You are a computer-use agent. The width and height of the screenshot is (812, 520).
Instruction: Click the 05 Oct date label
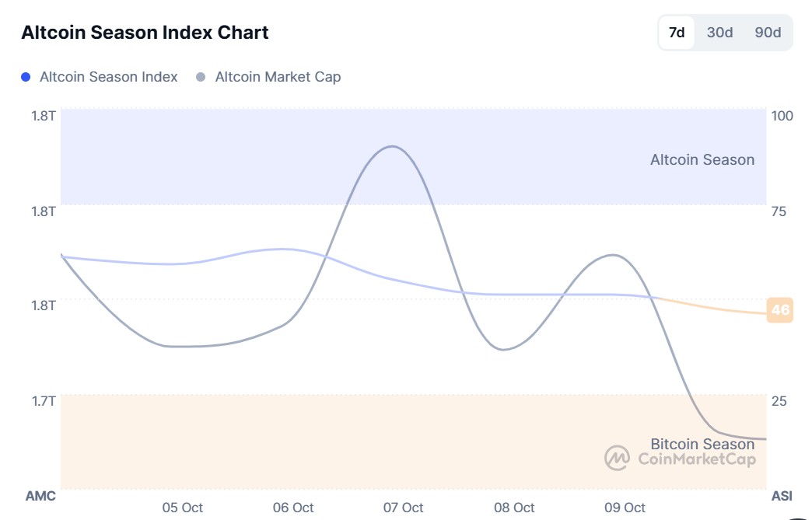pos(182,508)
